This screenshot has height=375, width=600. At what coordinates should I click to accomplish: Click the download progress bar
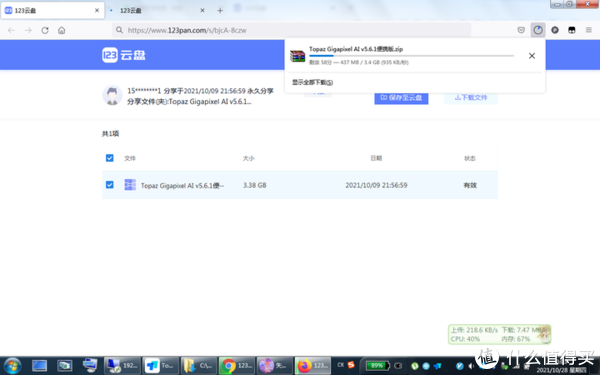pos(411,56)
